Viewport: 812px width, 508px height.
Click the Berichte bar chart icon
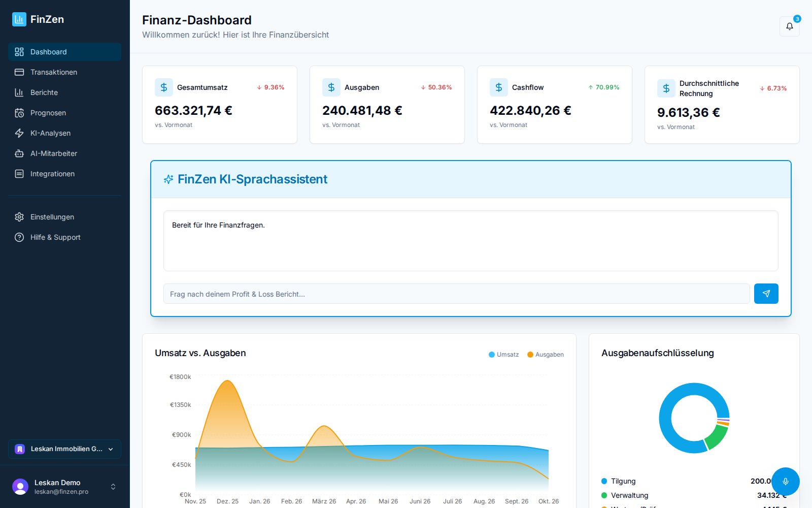tap(19, 92)
